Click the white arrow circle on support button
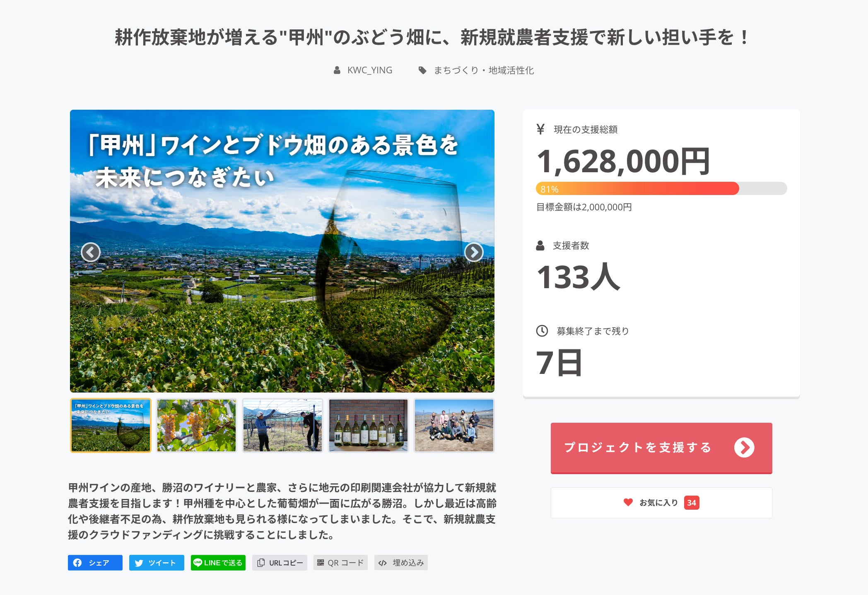The width and height of the screenshot is (868, 595). (744, 448)
